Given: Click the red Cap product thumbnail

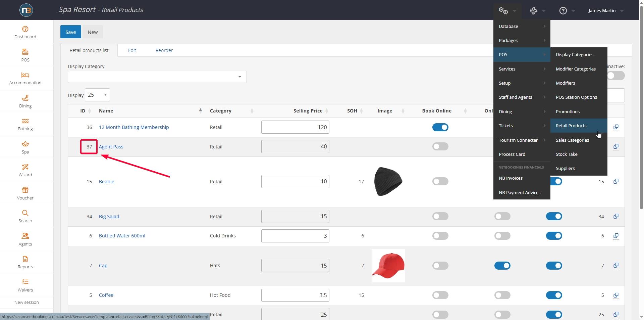Looking at the screenshot, I should click(x=388, y=266).
